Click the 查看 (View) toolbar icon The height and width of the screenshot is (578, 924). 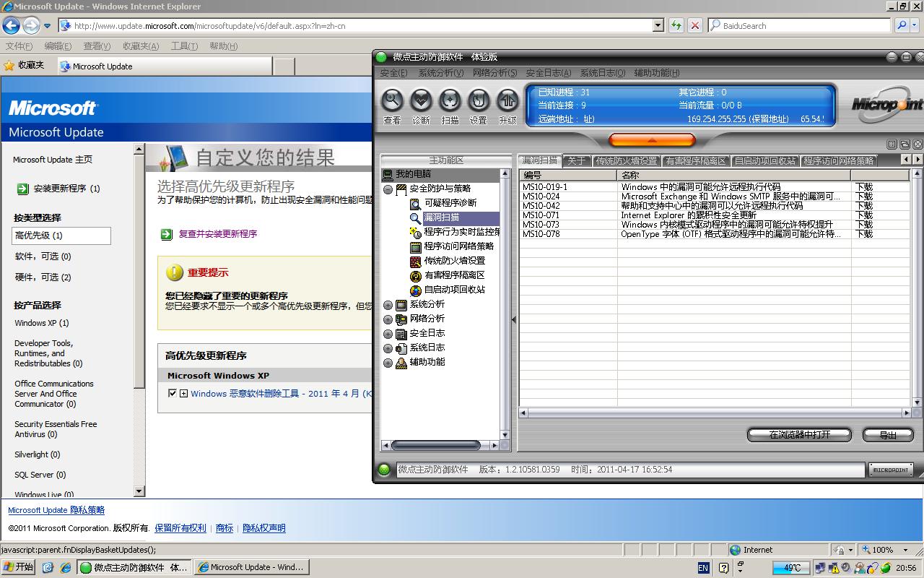click(392, 100)
